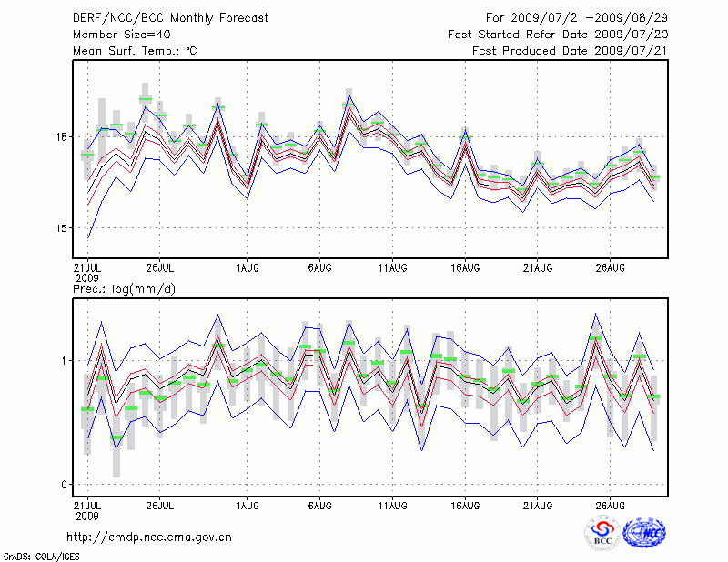
Task: Click 6AUG tick on precipitation chart axis
Action: pyautogui.click(x=319, y=505)
